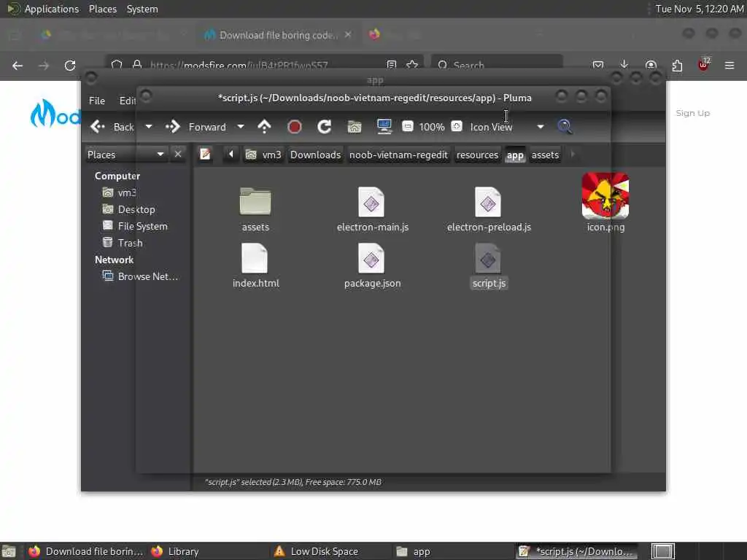Switch to script.js Pluma taskbar item

point(578,551)
